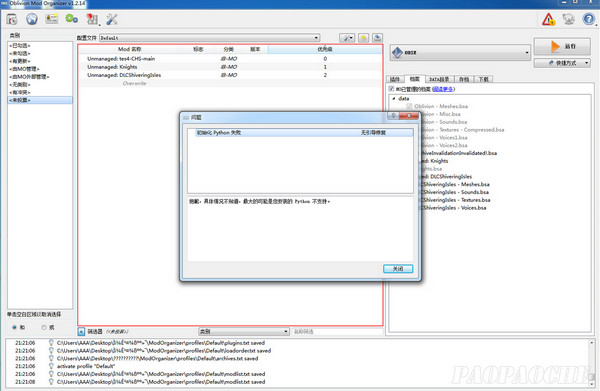Viewport: 600px width, 391px height.
Task: Open the 类别 category combo below mod list
Action: [x=244, y=331]
